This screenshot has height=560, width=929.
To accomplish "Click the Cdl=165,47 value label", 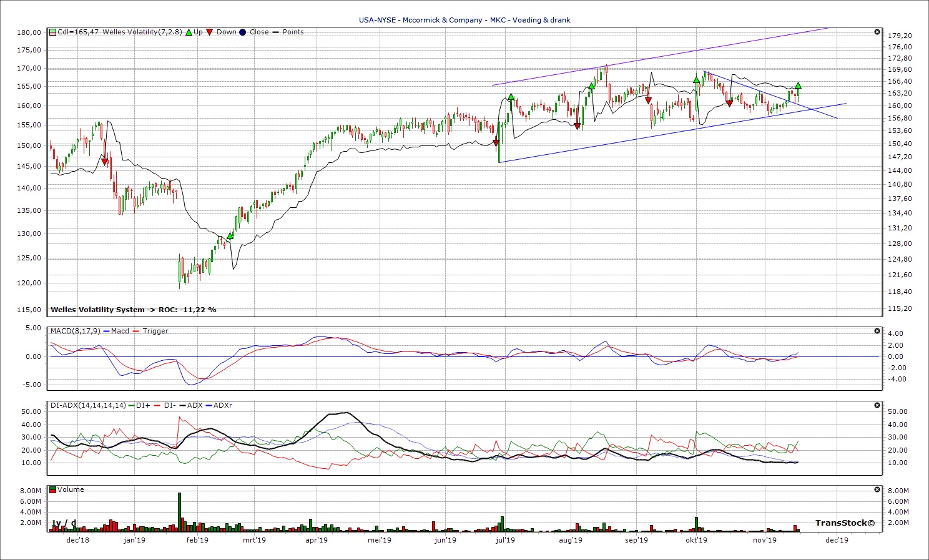I will tap(78, 32).
